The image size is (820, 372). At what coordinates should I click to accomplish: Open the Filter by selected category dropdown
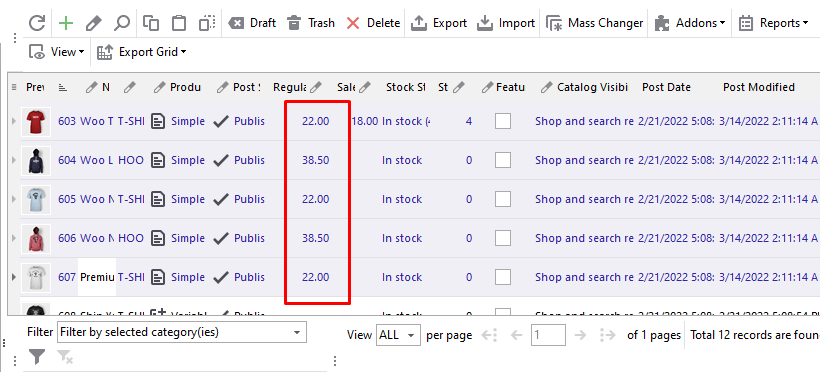tap(181, 332)
